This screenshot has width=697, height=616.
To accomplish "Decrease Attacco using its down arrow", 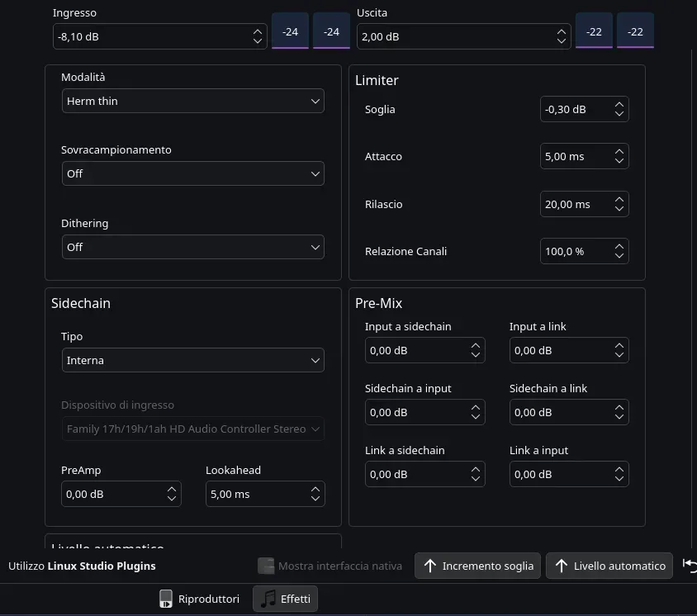I will tap(619, 161).
